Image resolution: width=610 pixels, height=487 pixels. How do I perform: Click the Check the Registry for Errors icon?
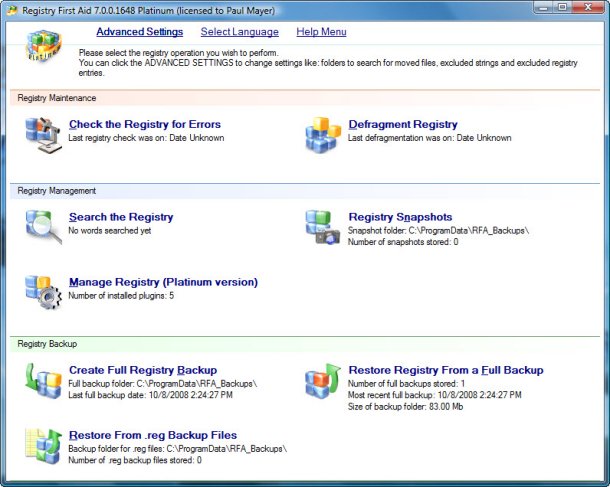pos(43,134)
